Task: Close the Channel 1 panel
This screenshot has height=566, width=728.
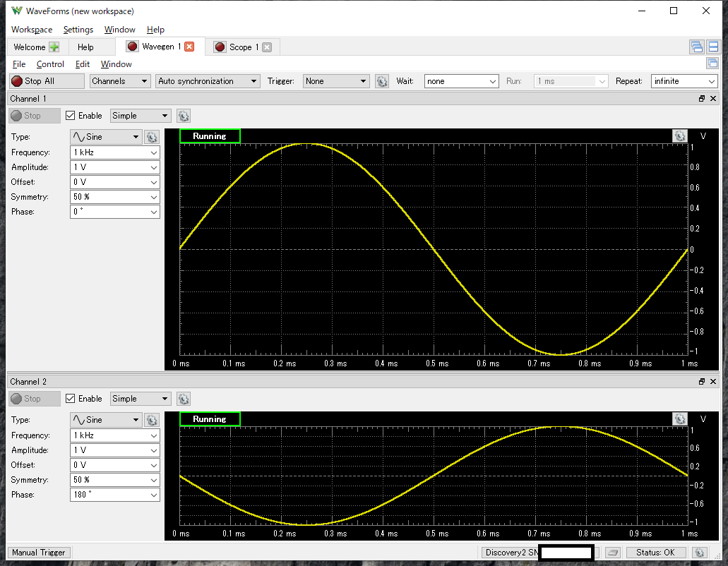Action: 713,98
